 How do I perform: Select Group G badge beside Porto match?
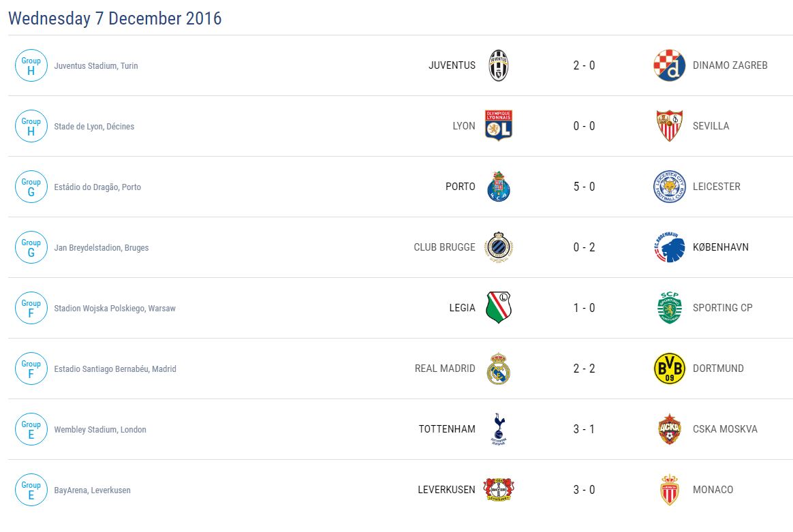point(31,187)
